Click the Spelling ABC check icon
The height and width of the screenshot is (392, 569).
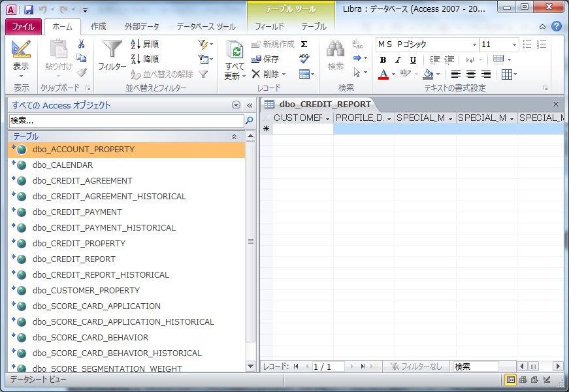pyautogui.click(x=304, y=59)
